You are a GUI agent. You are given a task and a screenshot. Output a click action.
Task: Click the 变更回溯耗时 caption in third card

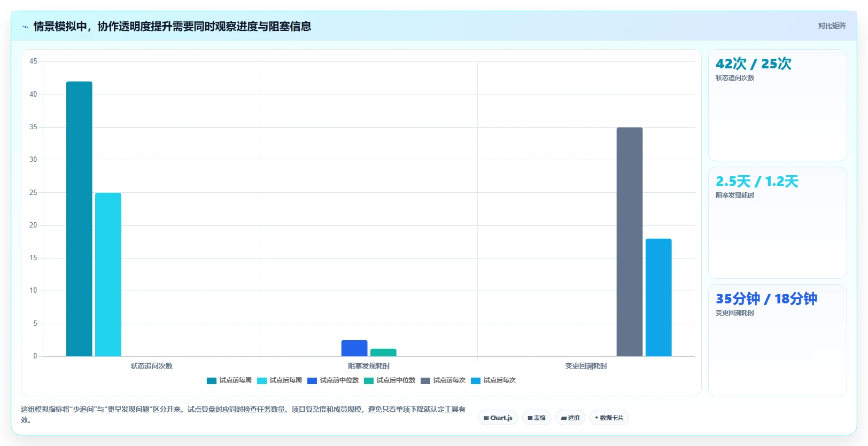[735, 313]
